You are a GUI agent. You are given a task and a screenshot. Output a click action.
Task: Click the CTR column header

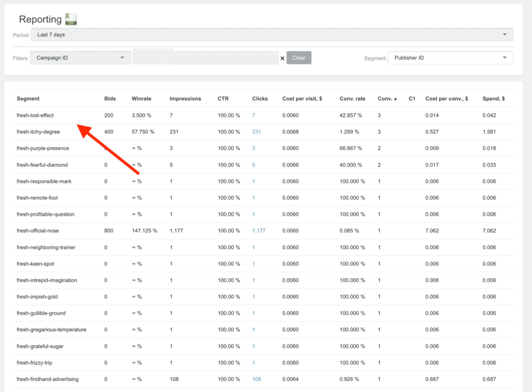[x=224, y=99]
